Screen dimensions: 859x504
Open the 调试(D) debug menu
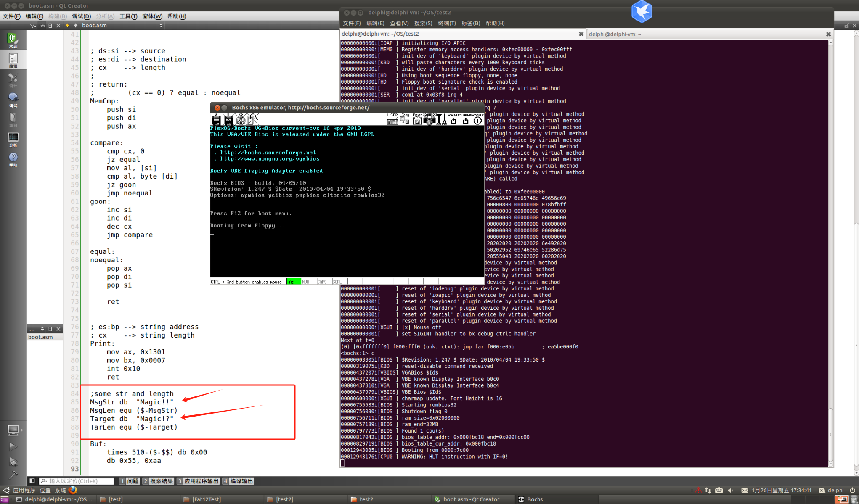pyautogui.click(x=81, y=16)
